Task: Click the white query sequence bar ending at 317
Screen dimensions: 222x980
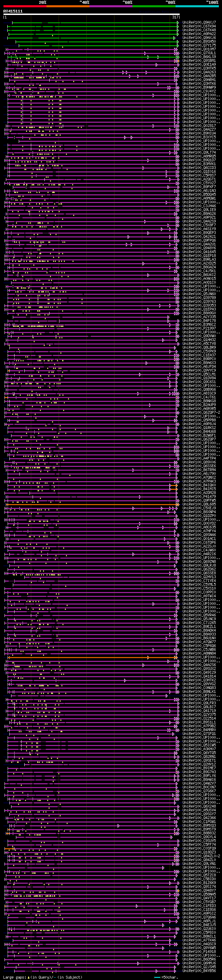Action: coord(92,15)
